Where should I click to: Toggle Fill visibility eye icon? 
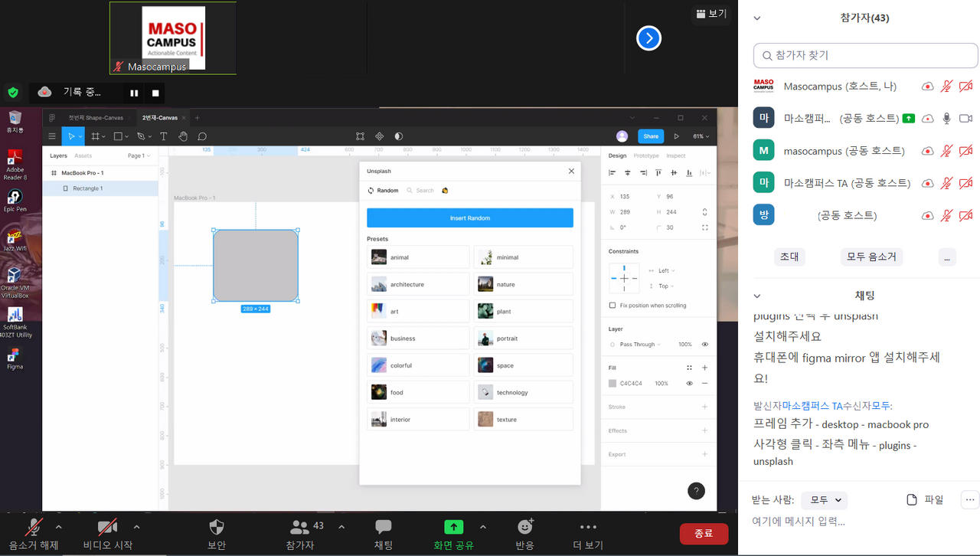click(689, 384)
